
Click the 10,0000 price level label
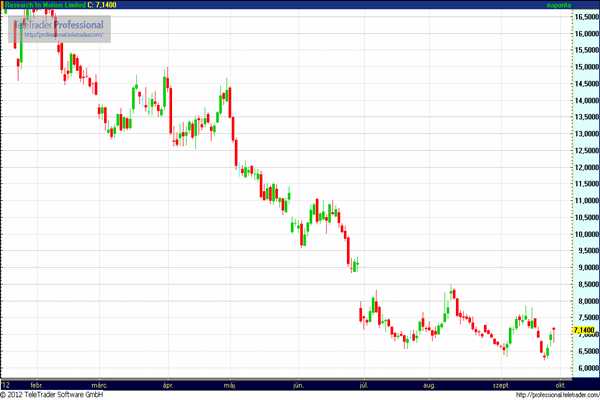[x=585, y=234]
